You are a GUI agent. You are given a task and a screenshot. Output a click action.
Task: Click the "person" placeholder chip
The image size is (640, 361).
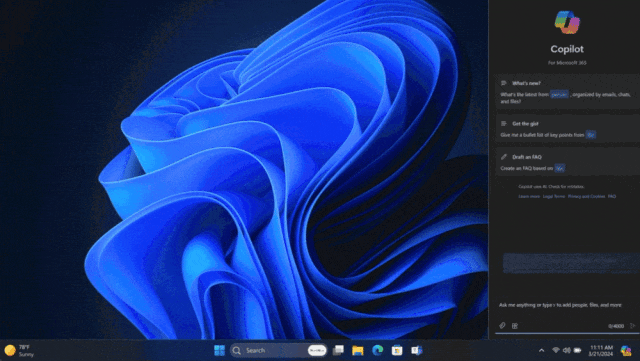pos(559,94)
